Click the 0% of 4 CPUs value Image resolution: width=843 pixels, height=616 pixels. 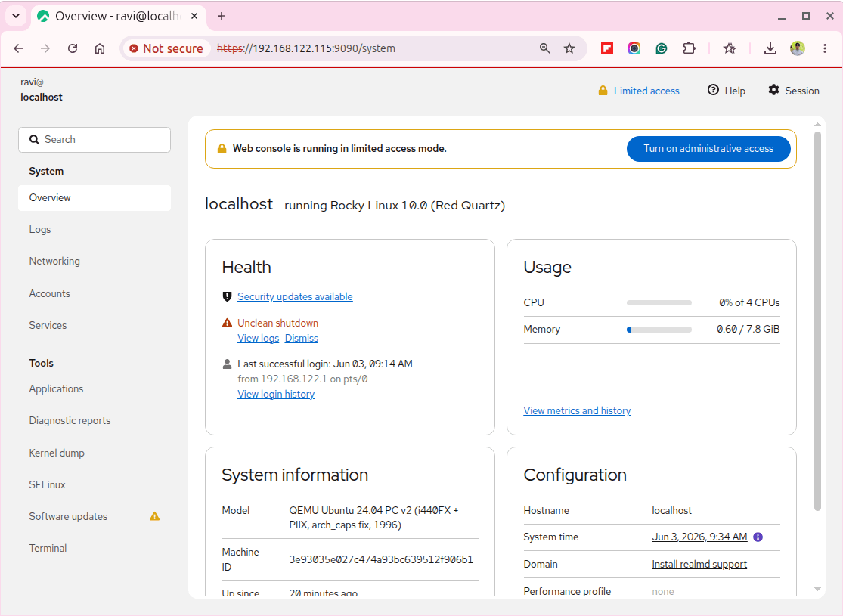pyautogui.click(x=749, y=302)
